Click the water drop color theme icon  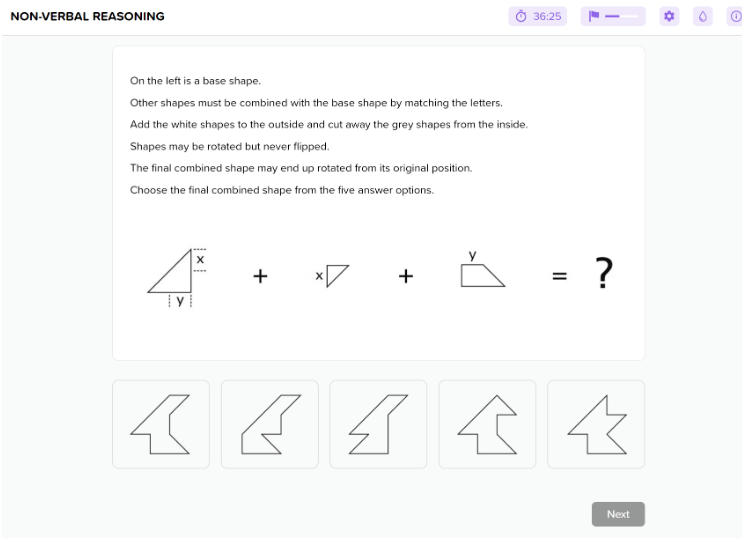click(x=703, y=17)
